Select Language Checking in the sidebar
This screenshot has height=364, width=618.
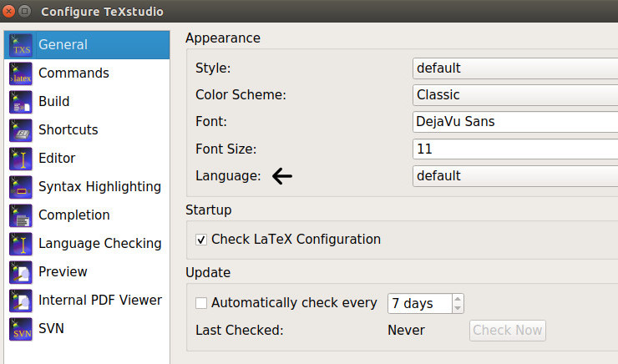click(99, 244)
